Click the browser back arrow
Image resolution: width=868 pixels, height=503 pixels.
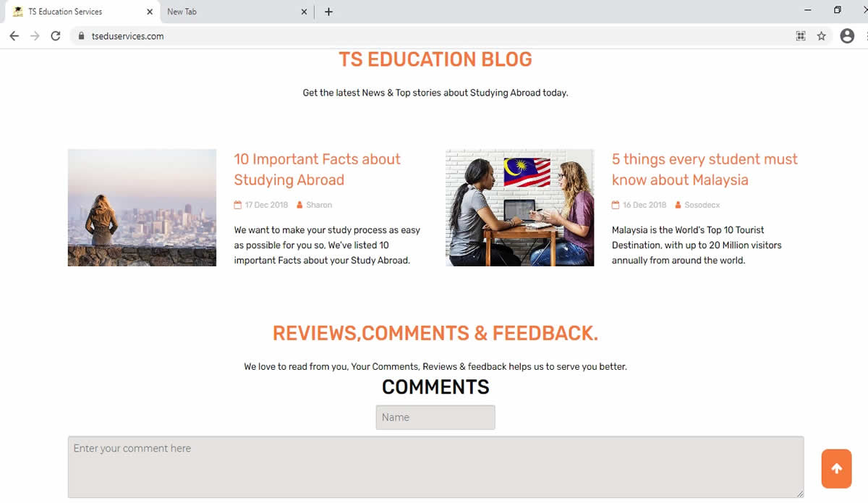(14, 36)
